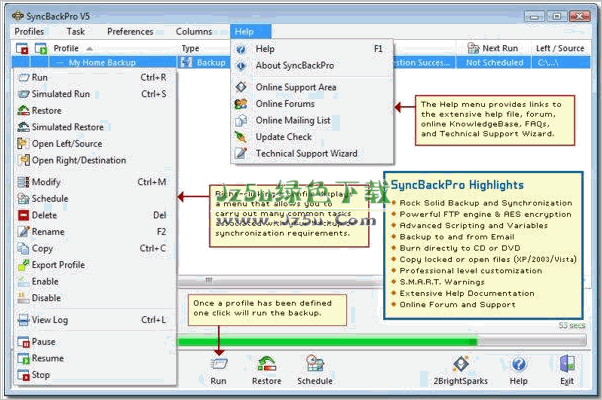Viewport: 602px width, 400px height.
Task: Close the open Help menu tab
Action: (250, 31)
